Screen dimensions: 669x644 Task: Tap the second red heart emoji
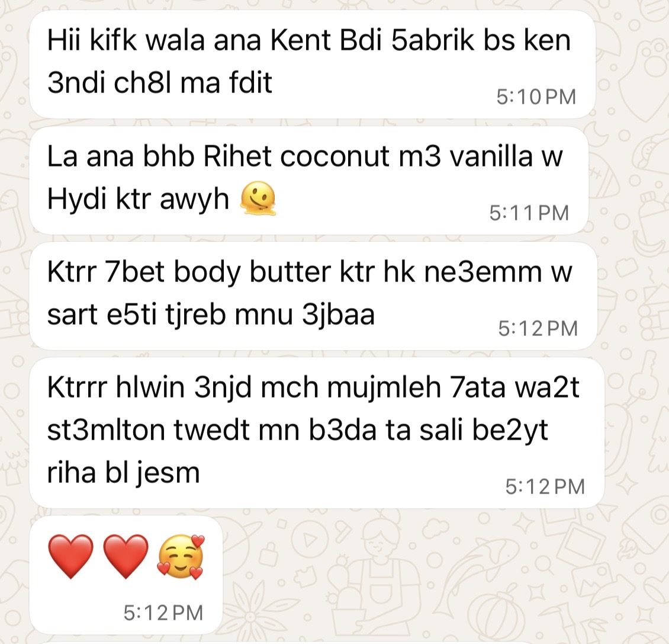coord(126,556)
